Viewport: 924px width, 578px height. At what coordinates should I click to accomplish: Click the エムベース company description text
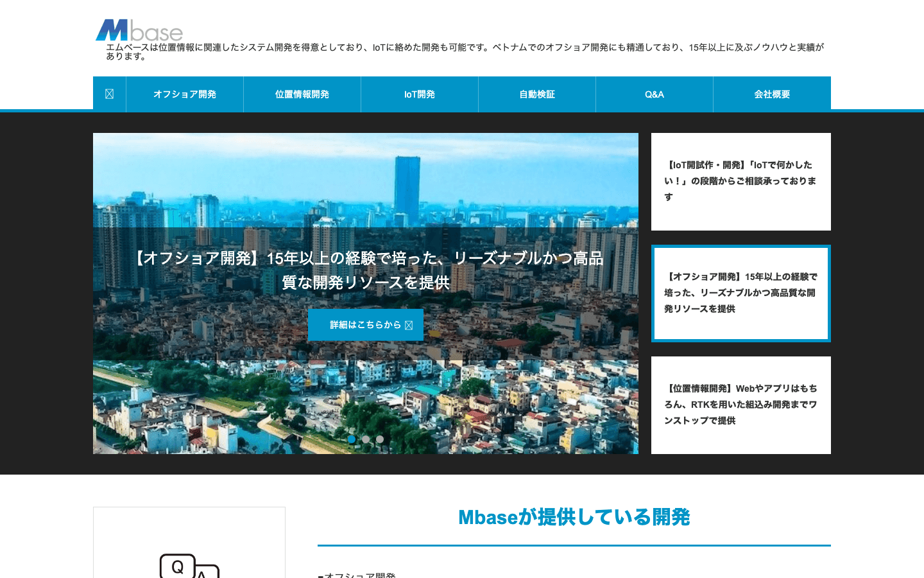point(465,51)
